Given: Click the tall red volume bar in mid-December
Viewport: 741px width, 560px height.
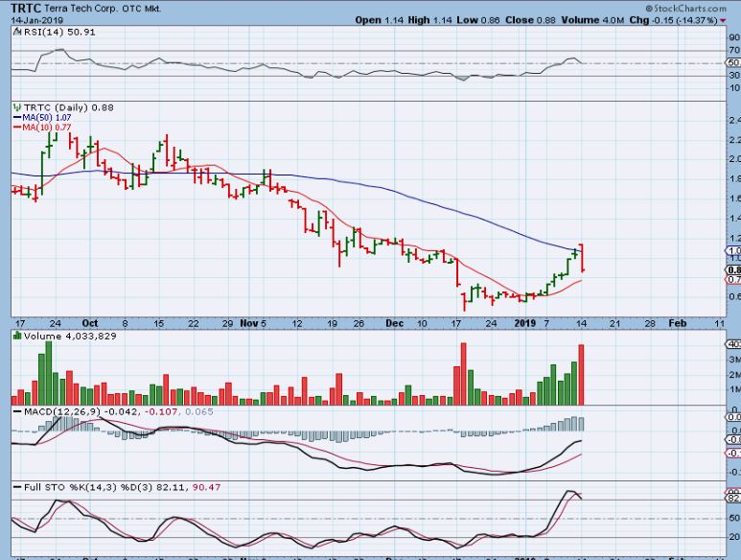Looking at the screenshot, I should click(x=464, y=374).
